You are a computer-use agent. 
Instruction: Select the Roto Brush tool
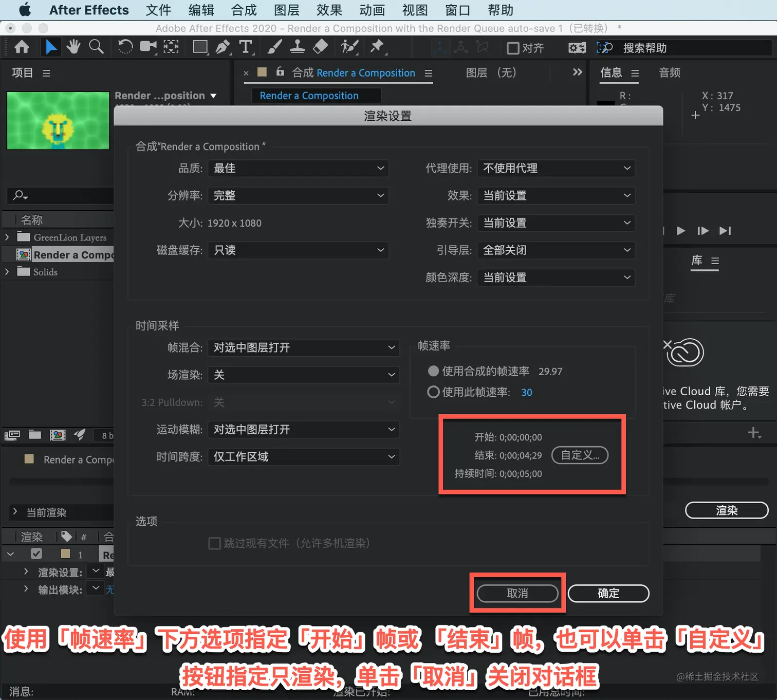pos(349,47)
